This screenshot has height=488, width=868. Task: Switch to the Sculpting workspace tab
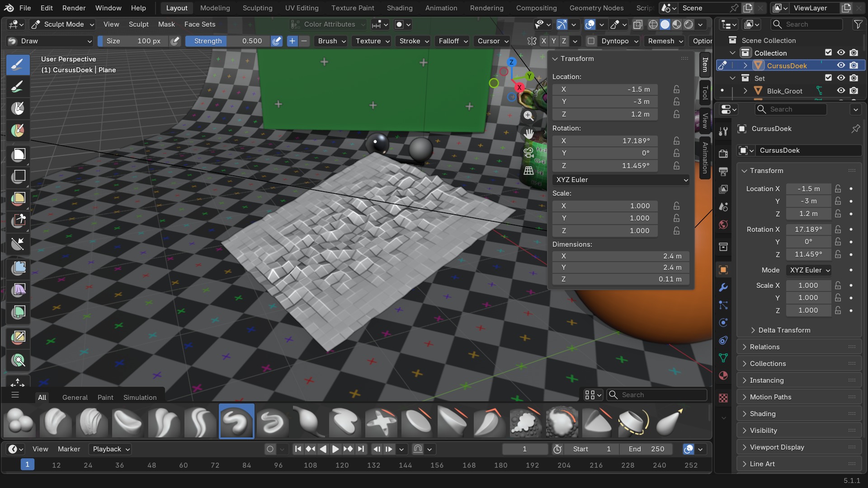pos(257,8)
